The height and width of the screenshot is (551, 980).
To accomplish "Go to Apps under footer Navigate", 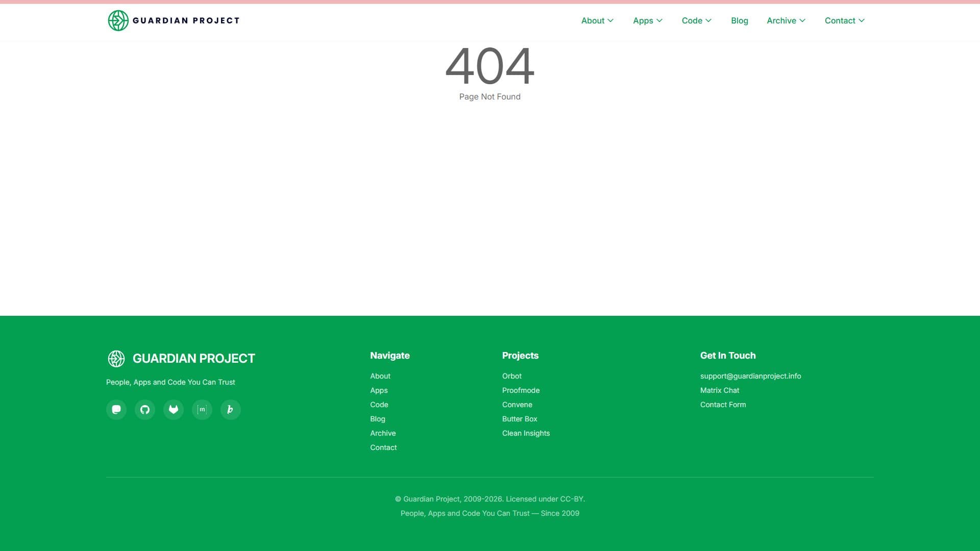I will [x=379, y=390].
